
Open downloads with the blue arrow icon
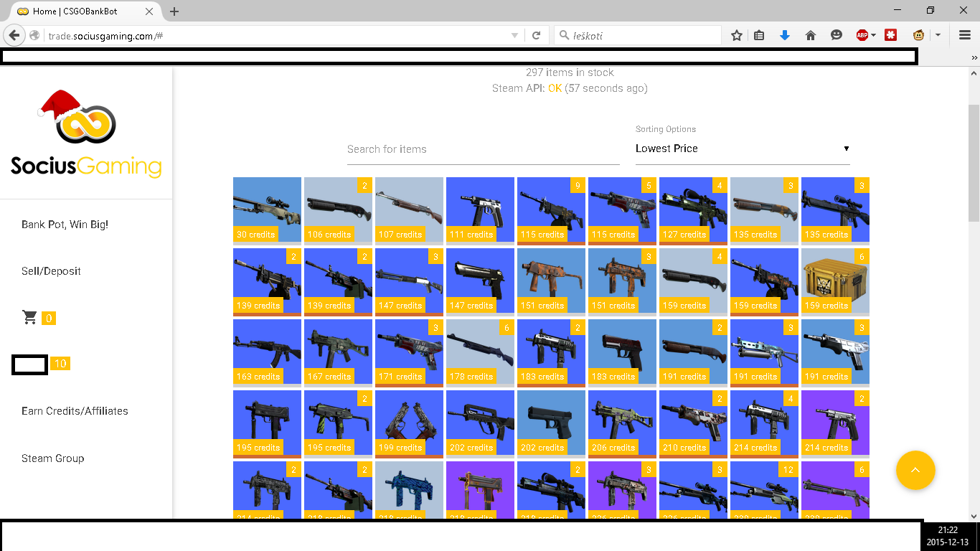(x=784, y=35)
